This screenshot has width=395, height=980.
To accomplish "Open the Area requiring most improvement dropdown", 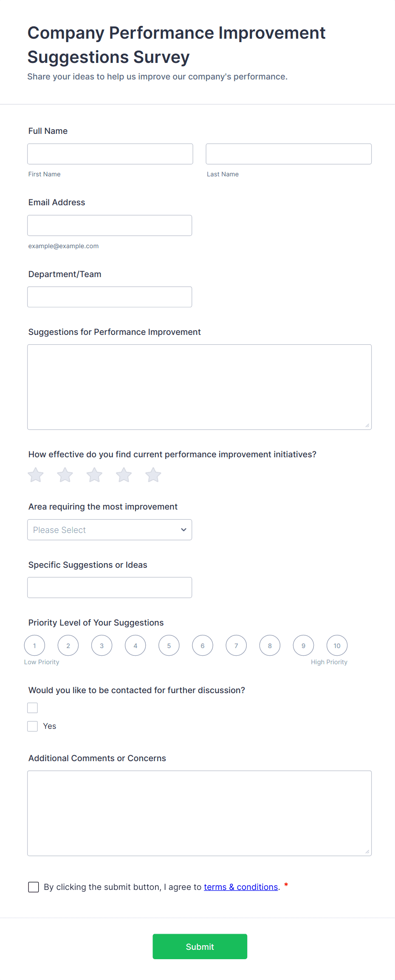I will pos(110,530).
